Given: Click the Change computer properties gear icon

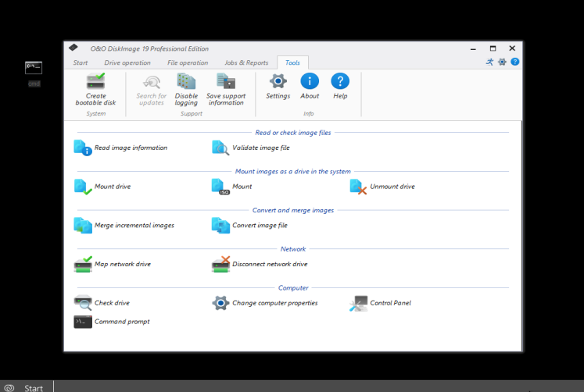Looking at the screenshot, I should click(x=220, y=303).
